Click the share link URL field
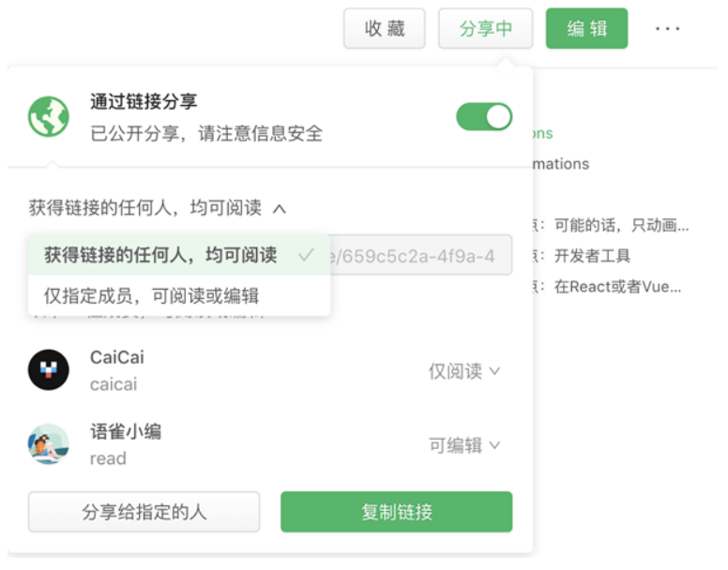The image size is (728, 570). pyautogui.click(x=421, y=256)
